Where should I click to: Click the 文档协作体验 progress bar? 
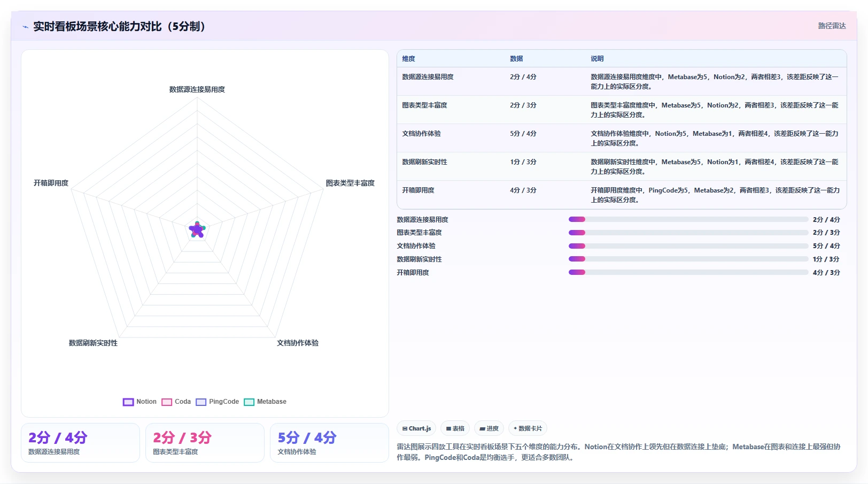688,246
